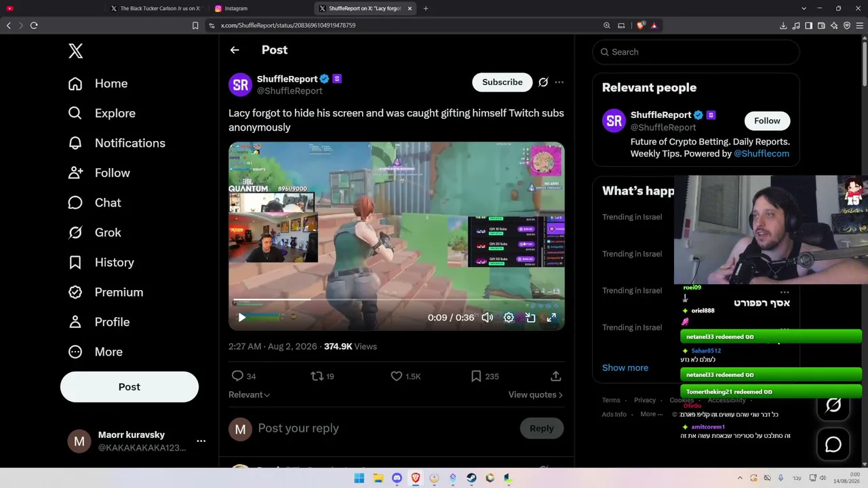The image size is (868, 488).
Task: Switch to The Black Tucker Carlson tab
Action: point(156,9)
